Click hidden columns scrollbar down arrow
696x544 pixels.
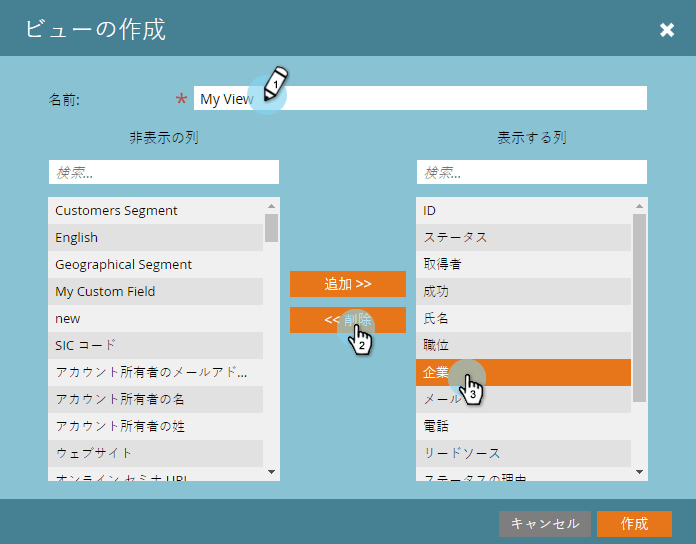coord(272,472)
